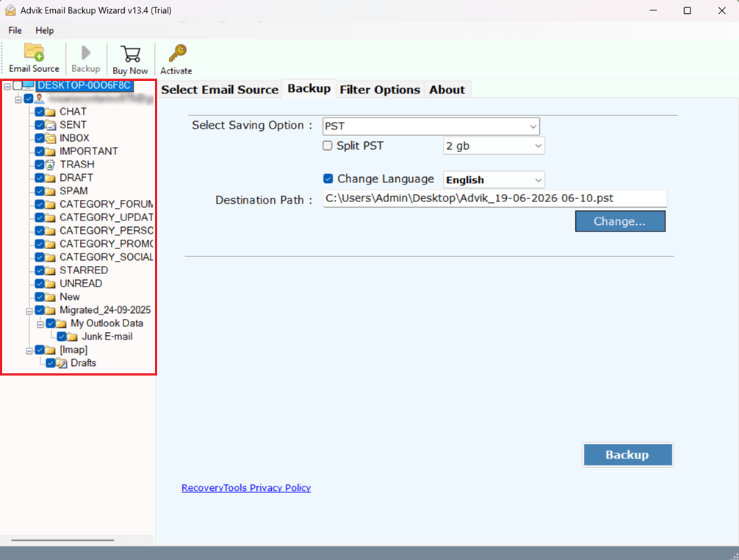The width and height of the screenshot is (739, 560).
Task: Select the SENT tree label
Action: (x=73, y=125)
